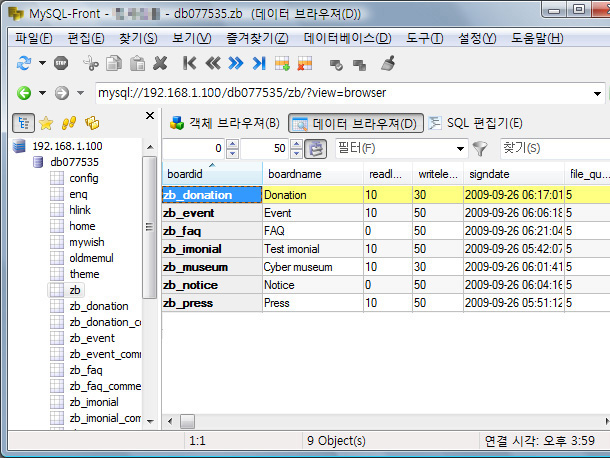Screen dimensions: 610x458
Task: Click the signdate column header
Action: pos(514,174)
